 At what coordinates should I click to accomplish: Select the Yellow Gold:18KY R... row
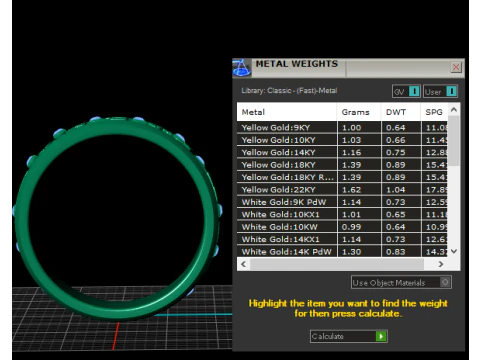(x=342, y=177)
